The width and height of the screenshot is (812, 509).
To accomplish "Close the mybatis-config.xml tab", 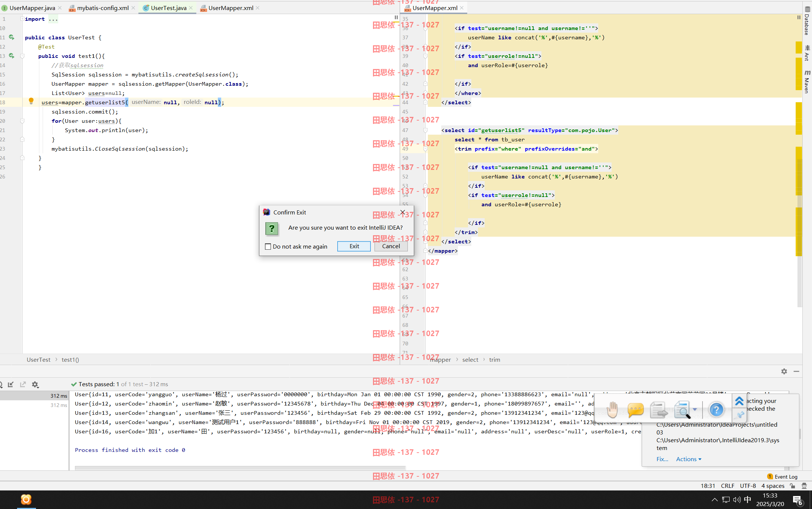I will 133,8.
